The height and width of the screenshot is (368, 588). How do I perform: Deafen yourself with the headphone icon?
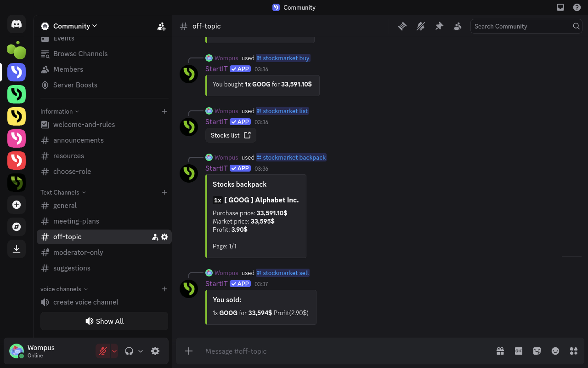pyautogui.click(x=130, y=351)
